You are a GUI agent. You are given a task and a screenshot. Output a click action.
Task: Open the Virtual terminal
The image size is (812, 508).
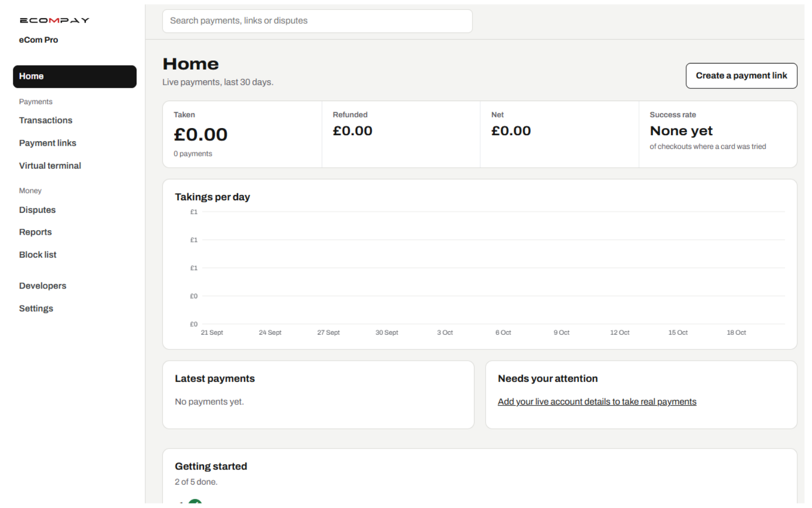tap(50, 166)
